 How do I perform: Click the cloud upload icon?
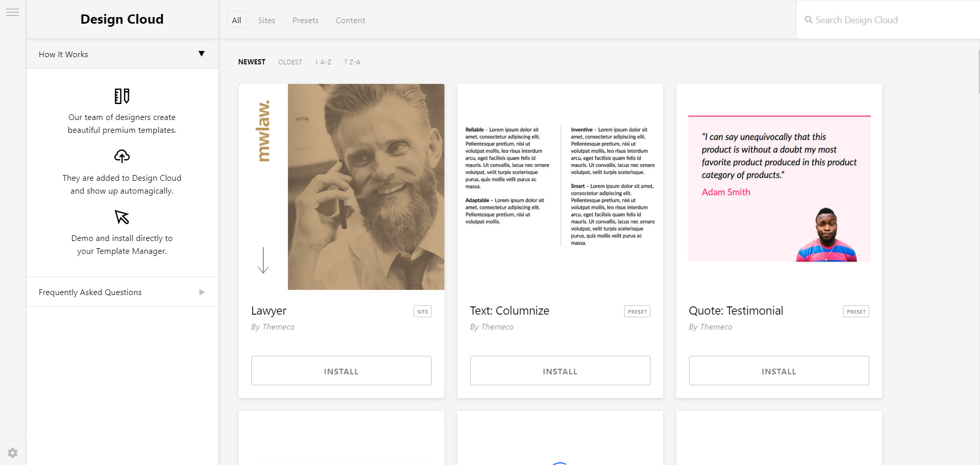coord(122,156)
